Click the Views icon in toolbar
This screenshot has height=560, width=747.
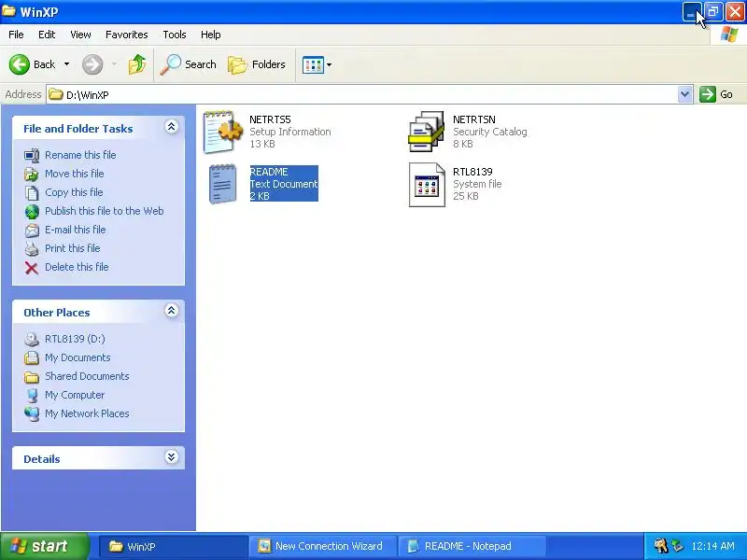[x=313, y=64]
